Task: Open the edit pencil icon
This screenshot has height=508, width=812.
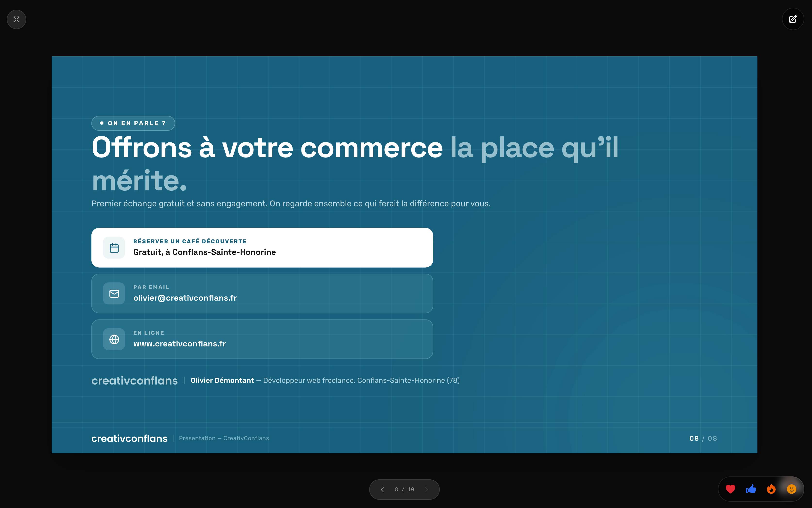Action: click(x=793, y=19)
